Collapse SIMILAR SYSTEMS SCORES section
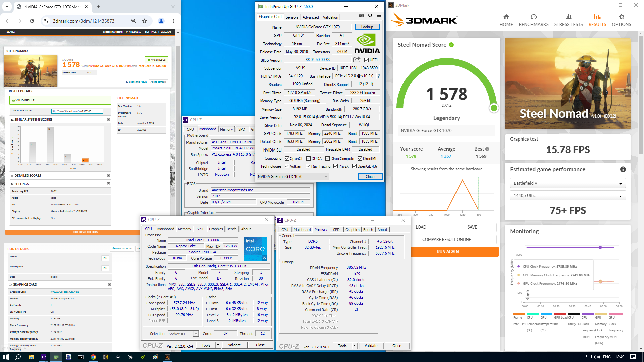 click(108, 120)
